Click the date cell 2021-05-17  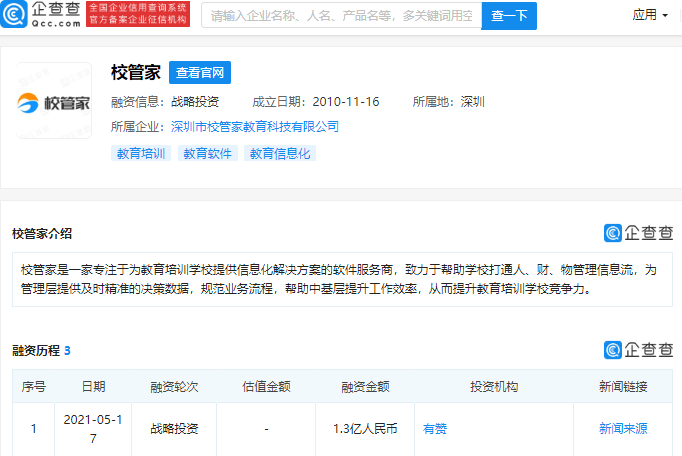(x=93, y=429)
